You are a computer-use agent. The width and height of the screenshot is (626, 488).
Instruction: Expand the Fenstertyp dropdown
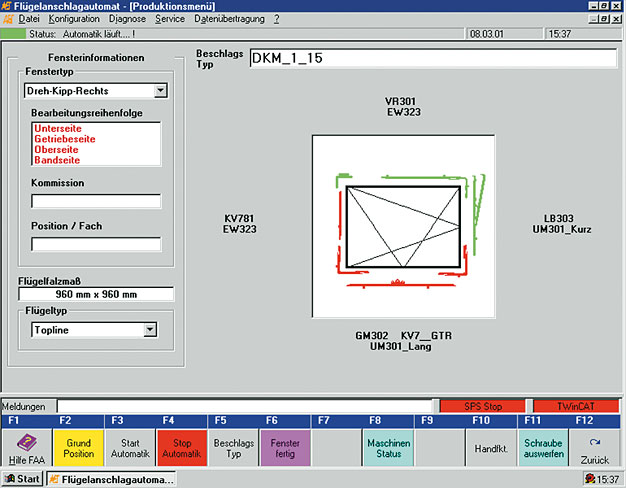[x=160, y=91]
